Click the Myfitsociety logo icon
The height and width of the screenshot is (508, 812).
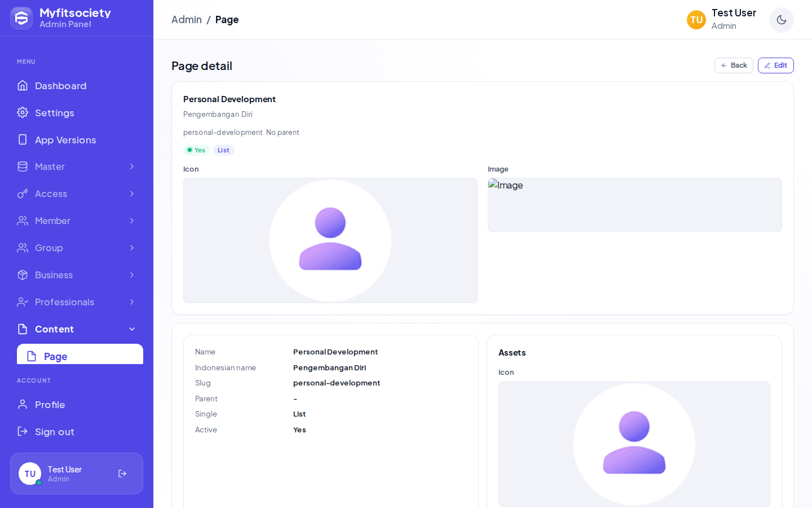point(21,18)
